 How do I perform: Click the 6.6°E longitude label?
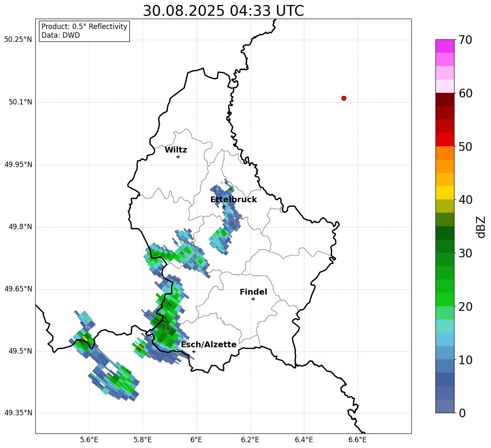357,440
